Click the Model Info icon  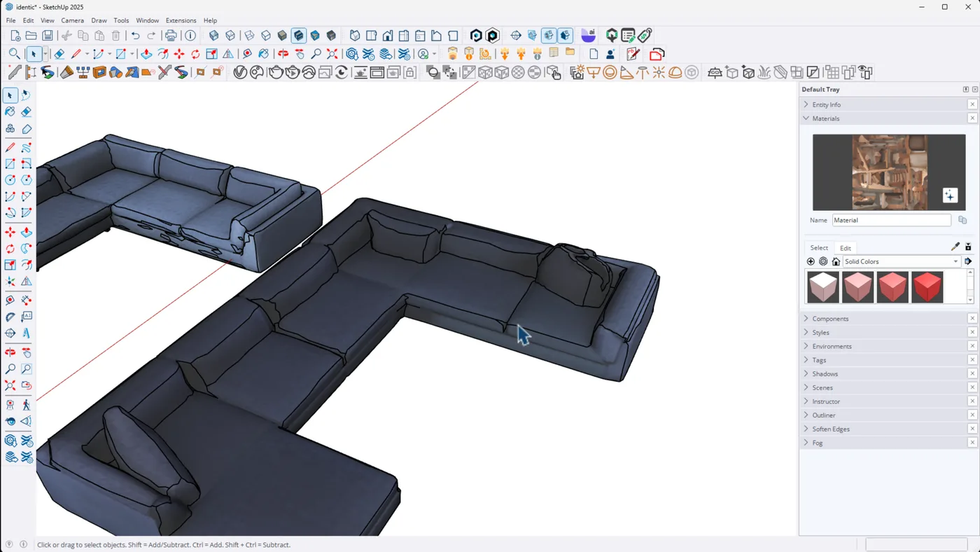(x=190, y=36)
